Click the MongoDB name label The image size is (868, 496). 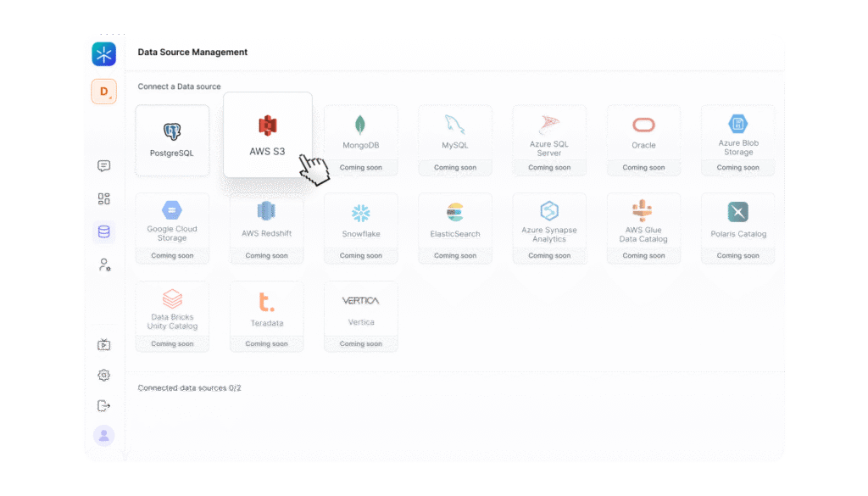click(x=361, y=146)
